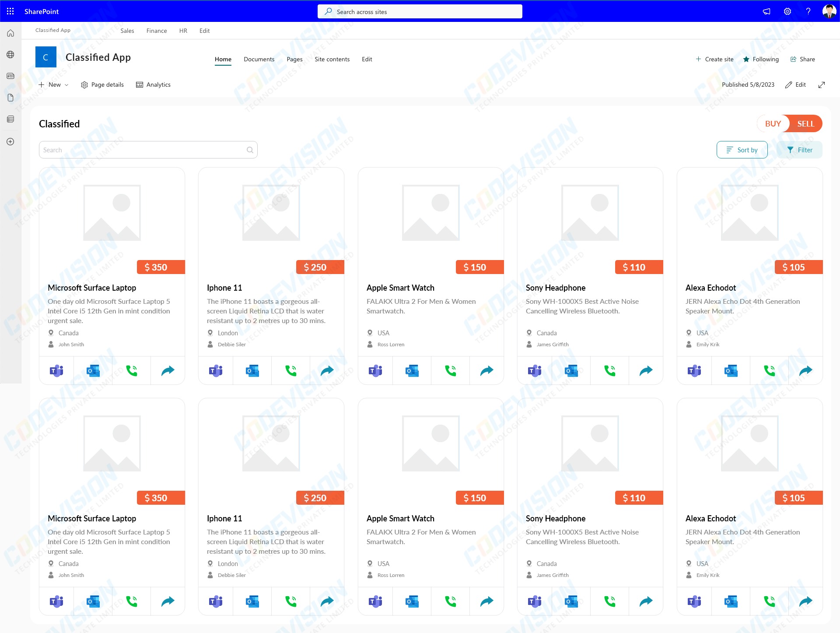Click Teams icon on second-row Alexa Echodot card
The height and width of the screenshot is (633, 840).
[694, 601]
